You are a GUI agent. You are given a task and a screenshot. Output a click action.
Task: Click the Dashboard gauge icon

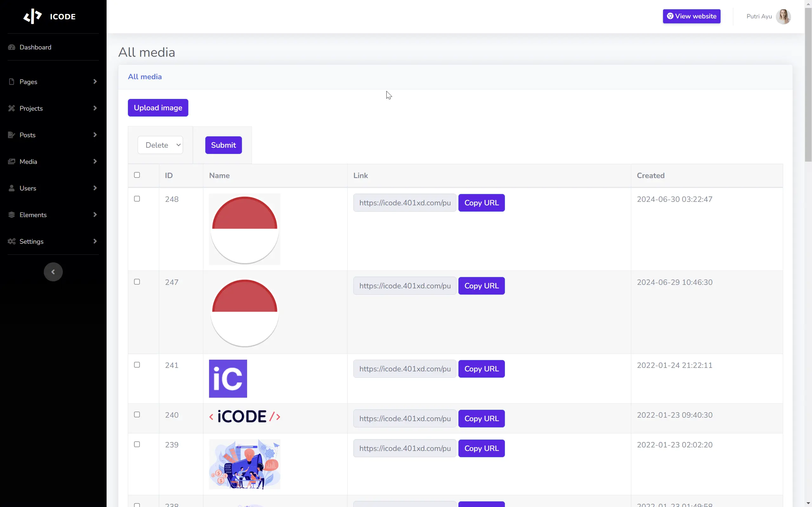12,47
